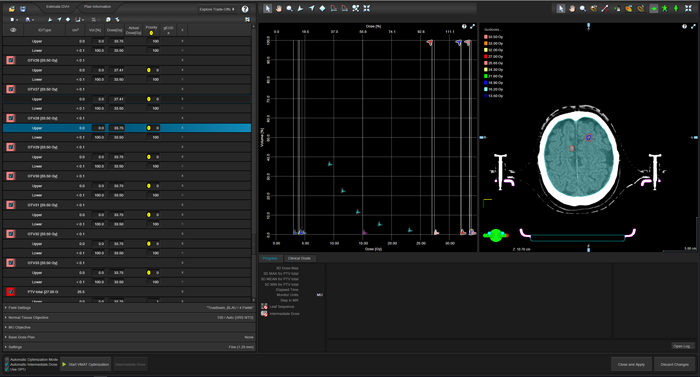
Task: Click the Leaf Sequence status icon
Action: [264, 306]
